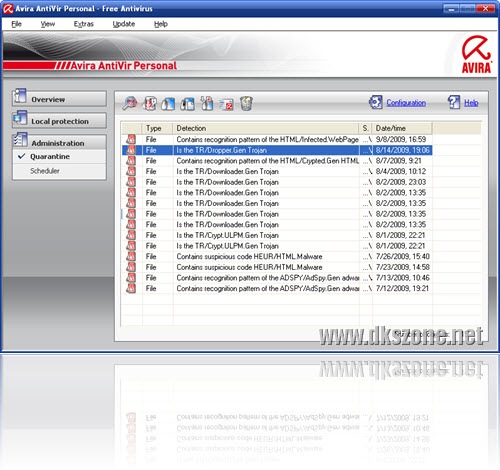Expand the Local protection section
The image size is (500, 470).
(x=59, y=121)
